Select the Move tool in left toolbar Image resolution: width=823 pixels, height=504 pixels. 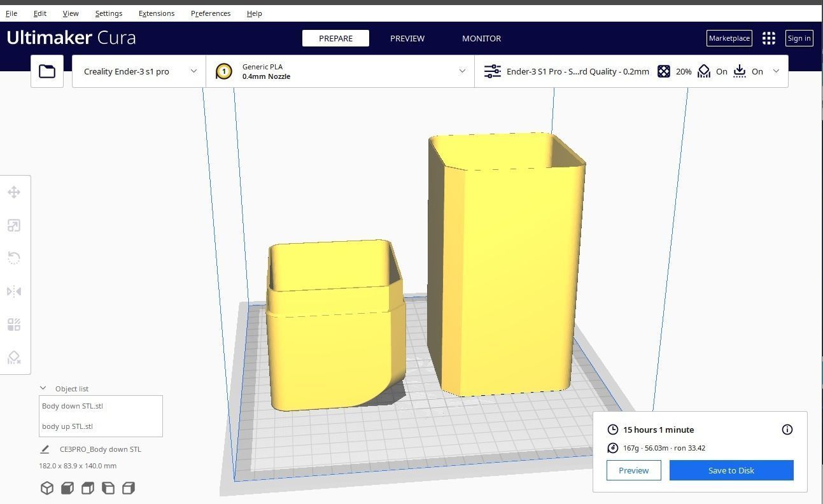[14, 192]
